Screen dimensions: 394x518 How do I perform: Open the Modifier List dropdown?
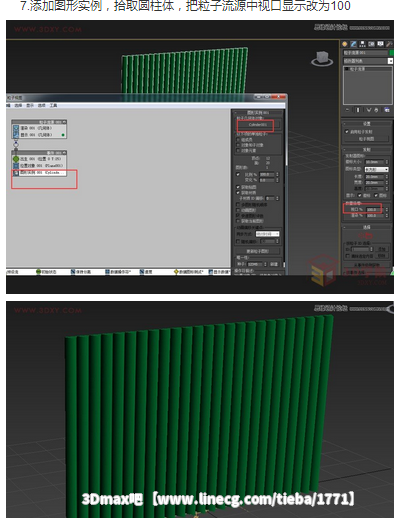(368, 61)
